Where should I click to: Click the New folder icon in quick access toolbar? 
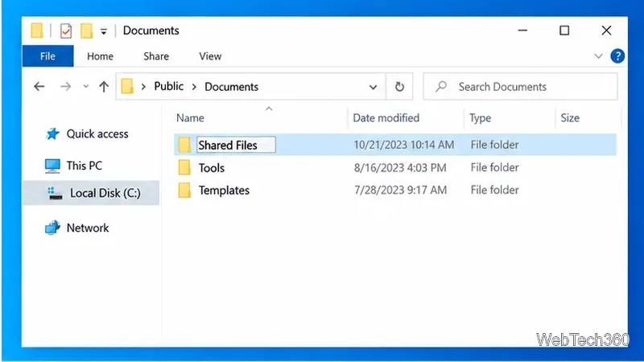pyautogui.click(x=86, y=31)
